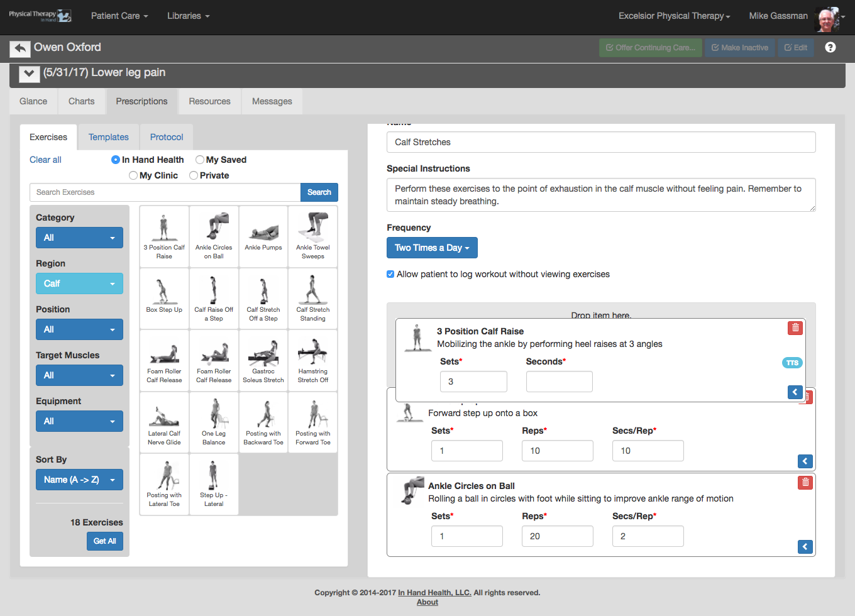Click the Get All button
This screenshot has height=616, width=855.
(104, 541)
